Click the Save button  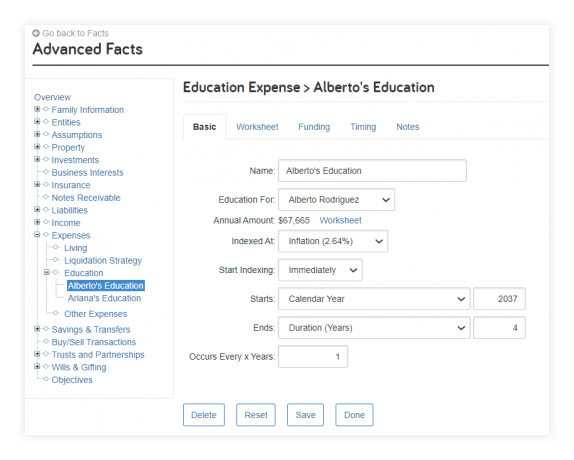click(x=305, y=415)
